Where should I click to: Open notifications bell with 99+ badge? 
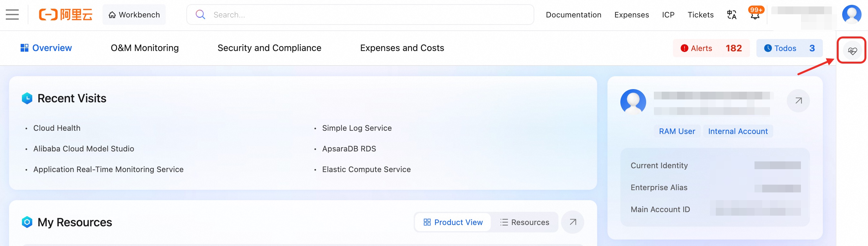755,14
